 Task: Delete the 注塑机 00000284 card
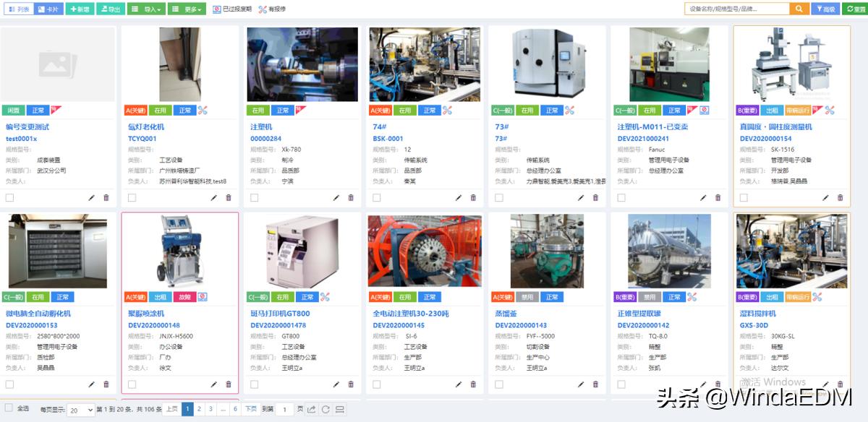(351, 197)
